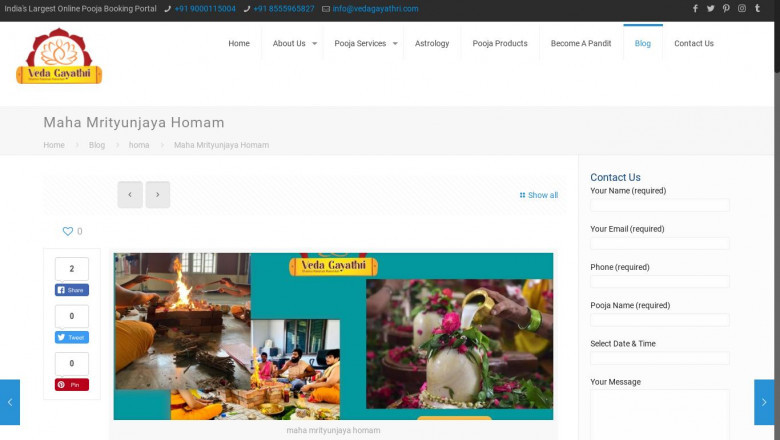
Task: Click the Veda Gayathri logo
Action: tap(59, 56)
